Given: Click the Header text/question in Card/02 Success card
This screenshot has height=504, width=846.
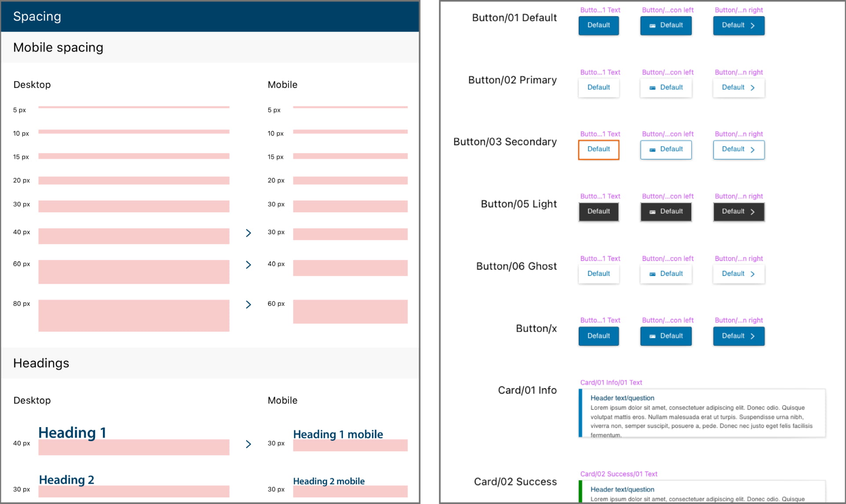Looking at the screenshot, I should pos(622,489).
